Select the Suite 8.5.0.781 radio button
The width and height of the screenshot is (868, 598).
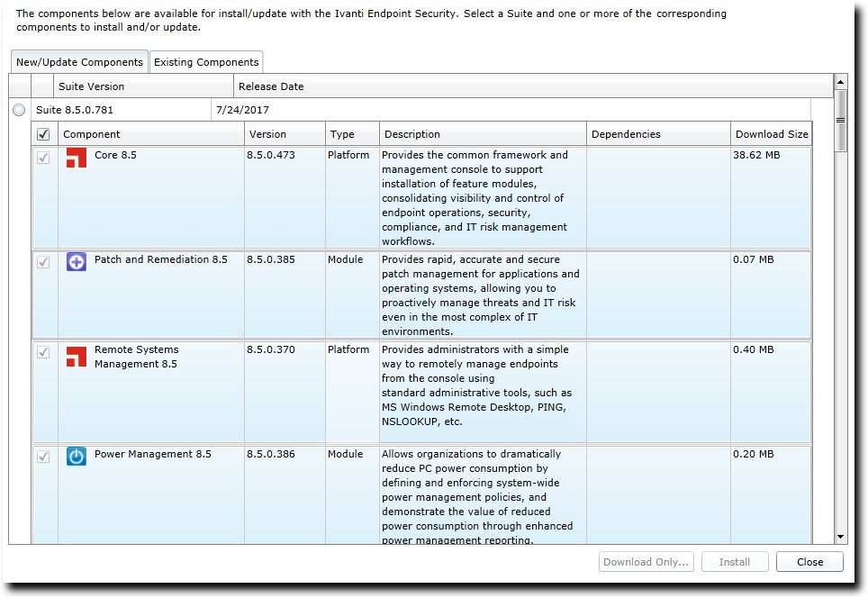coord(20,110)
